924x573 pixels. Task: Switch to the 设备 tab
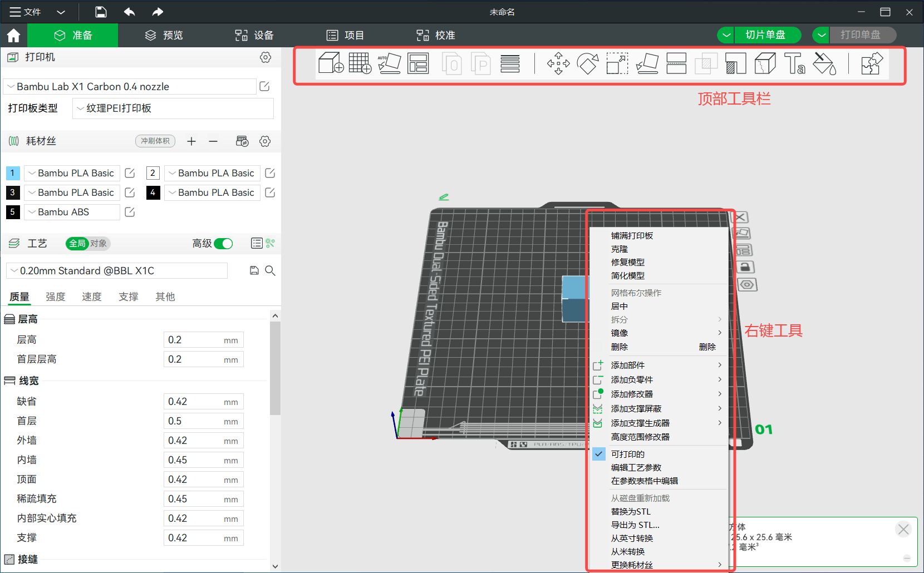254,35
